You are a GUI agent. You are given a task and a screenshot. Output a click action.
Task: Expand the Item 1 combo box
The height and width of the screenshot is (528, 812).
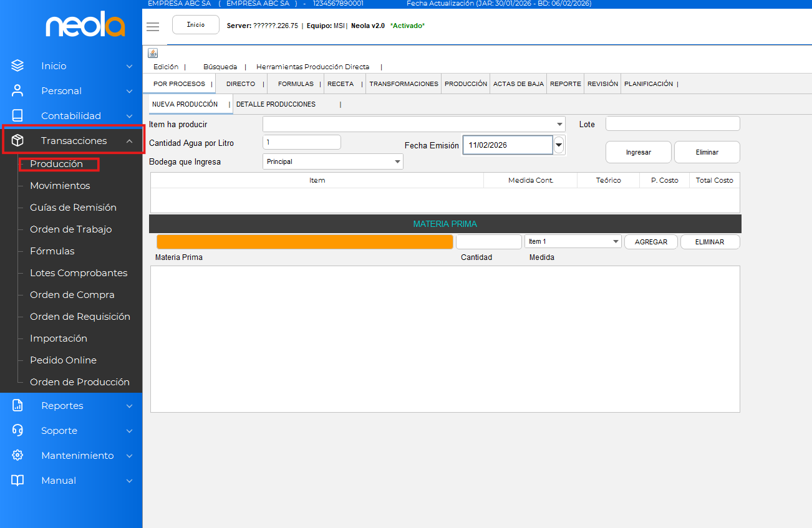click(615, 242)
